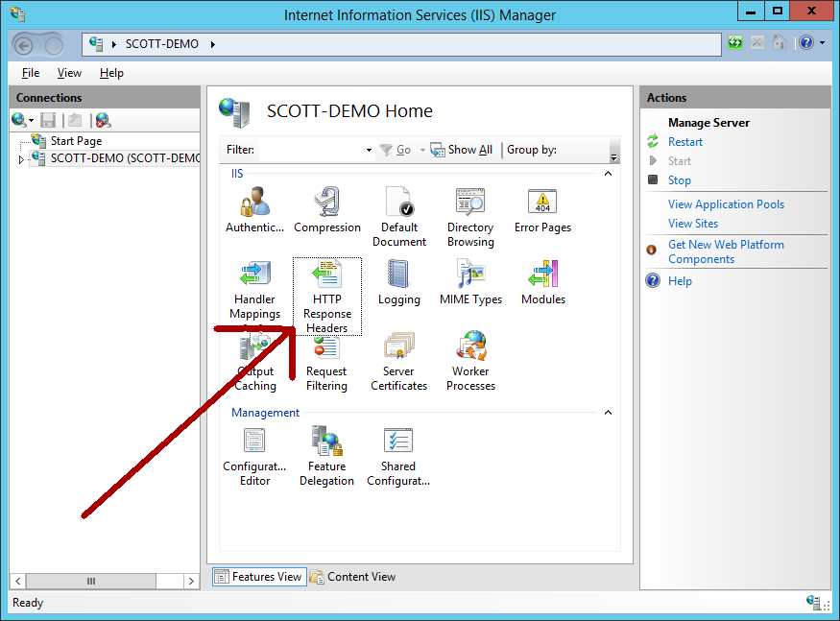The image size is (840, 621).
Task: Open the Configuration Editor feature
Action: [x=254, y=457]
